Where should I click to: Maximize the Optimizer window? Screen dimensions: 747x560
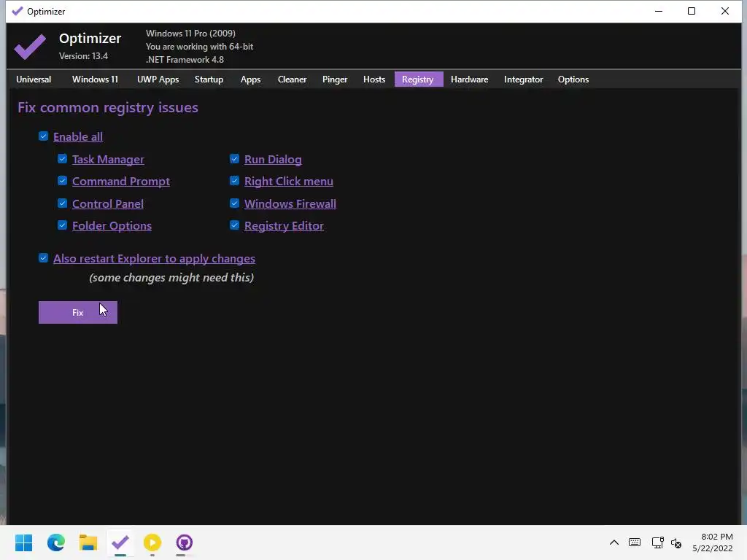coord(692,11)
